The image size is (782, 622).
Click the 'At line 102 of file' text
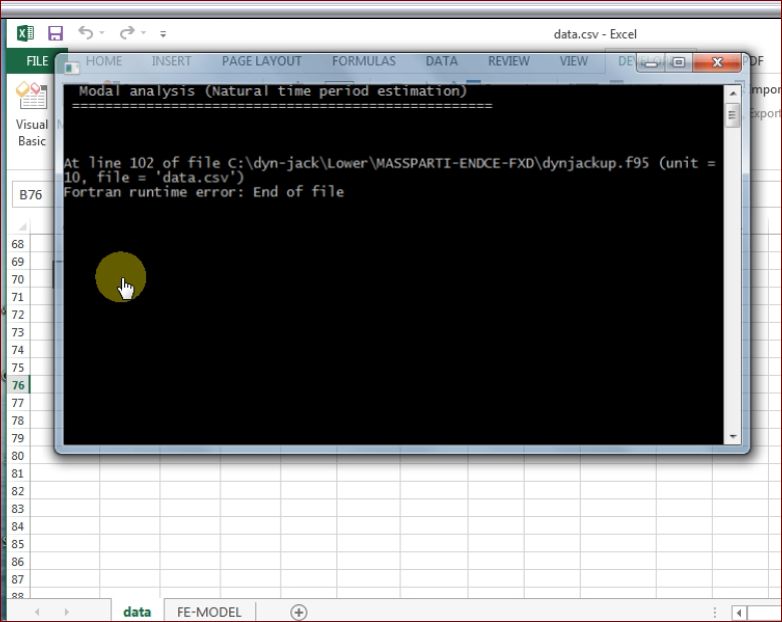(142, 163)
